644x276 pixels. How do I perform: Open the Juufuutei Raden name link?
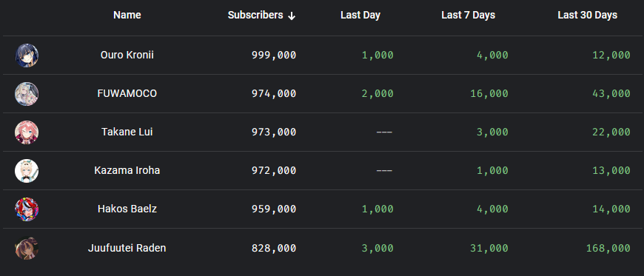pyautogui.click(x=127, y=248)
